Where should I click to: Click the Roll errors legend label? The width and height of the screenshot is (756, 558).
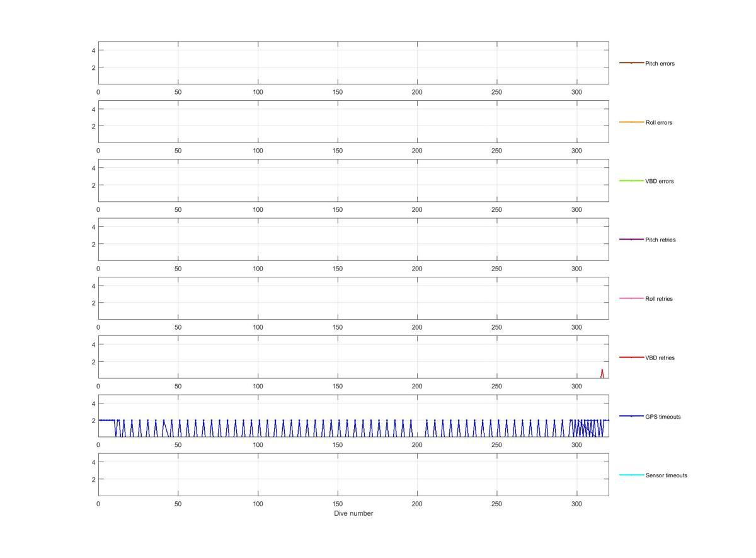658,122
